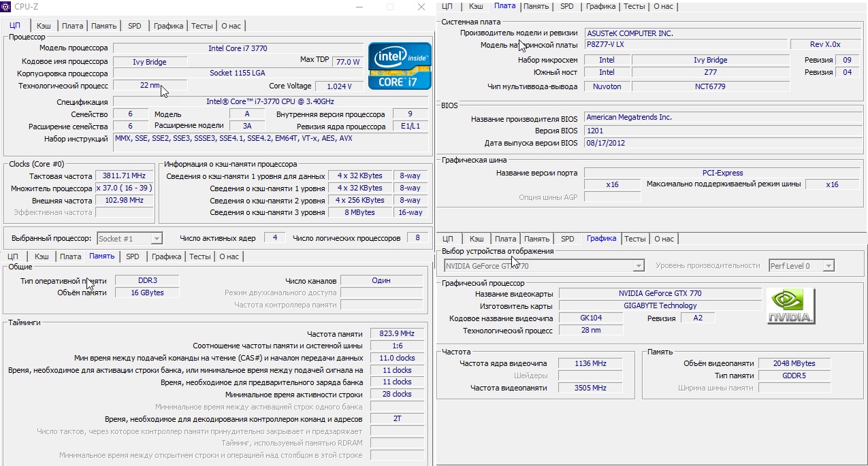Image resolution: width=868 pixels, height=466 pixels.
Task: Click the instruction set list MMX, SSE, SSE2
Action: pos(270,142)
